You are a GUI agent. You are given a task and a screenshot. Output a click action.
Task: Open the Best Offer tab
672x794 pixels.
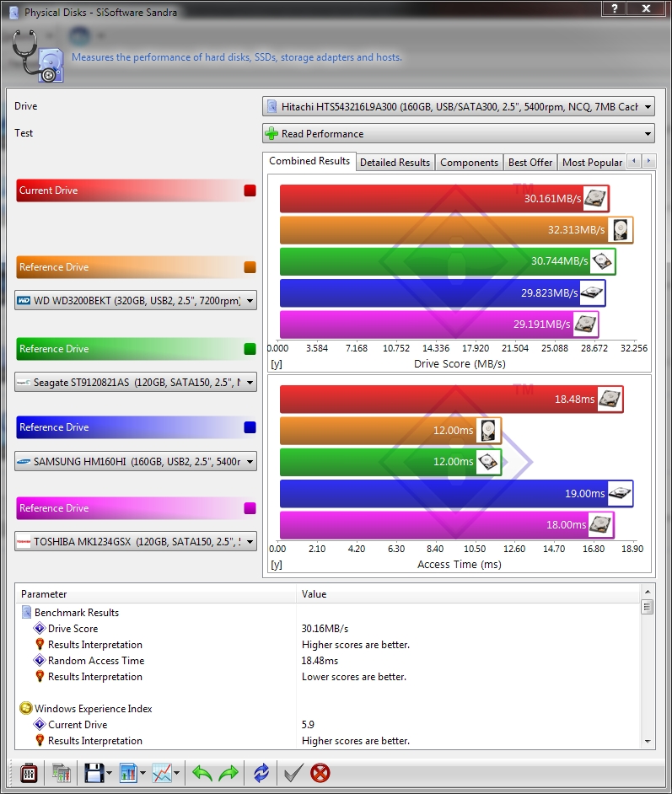point(530,163)
